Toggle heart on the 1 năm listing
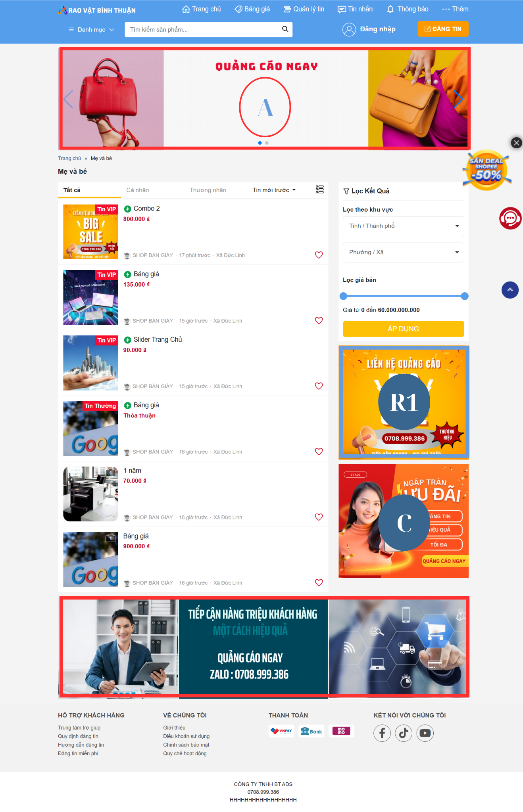Image resolution: width=523 pixels, height=812 pixels. click(319, 517)
